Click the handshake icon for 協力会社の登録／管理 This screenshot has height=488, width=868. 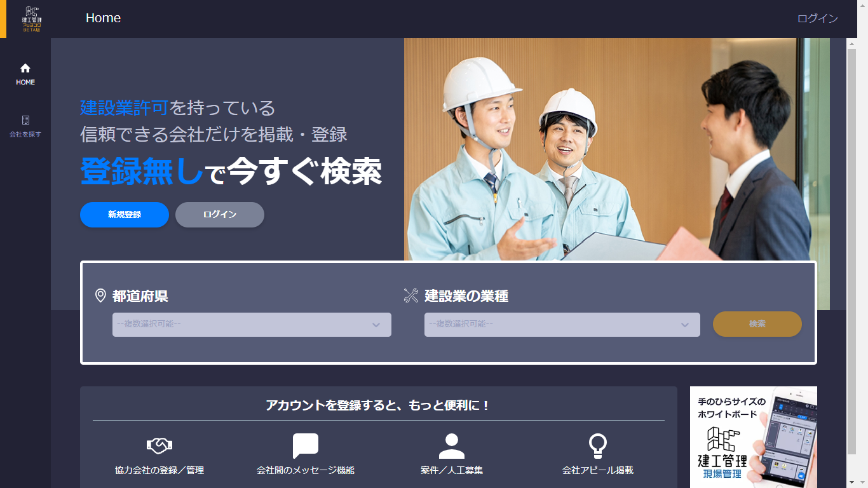[x=159, y=446]
